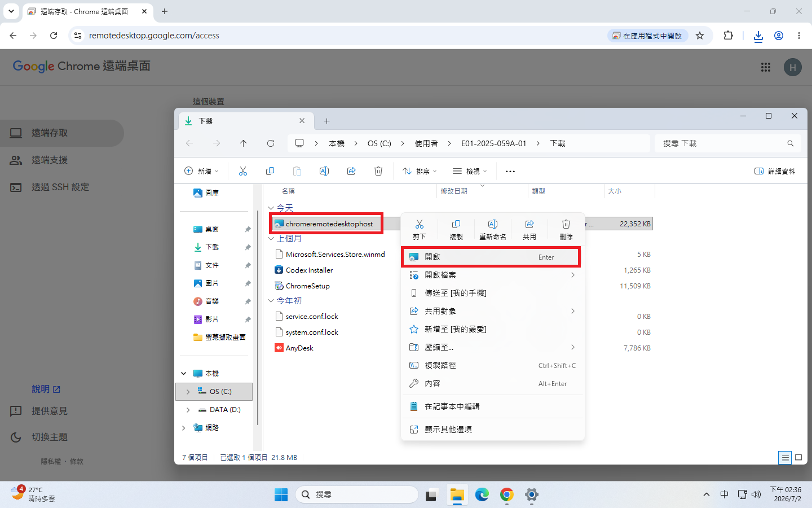Viewport: 812px width, 508px height.
Task: Open Edge from the taskbar
Action: click(x=482, y=495)
